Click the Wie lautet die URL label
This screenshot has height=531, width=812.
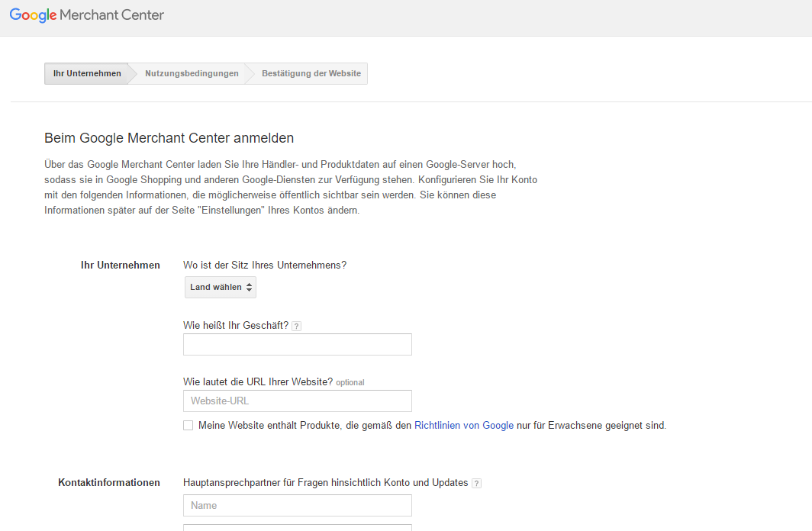tap(258, 382)
